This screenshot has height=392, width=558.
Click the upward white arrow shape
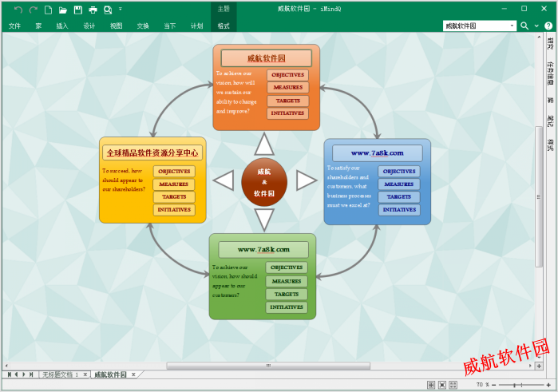point(264,145)
